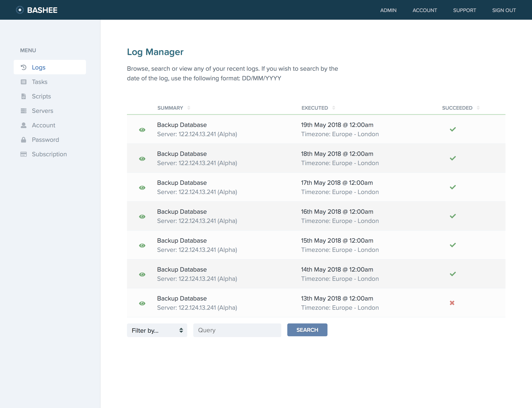The image size is (532, 408).
Task: Open the Support top menu item
Action: 464,10
